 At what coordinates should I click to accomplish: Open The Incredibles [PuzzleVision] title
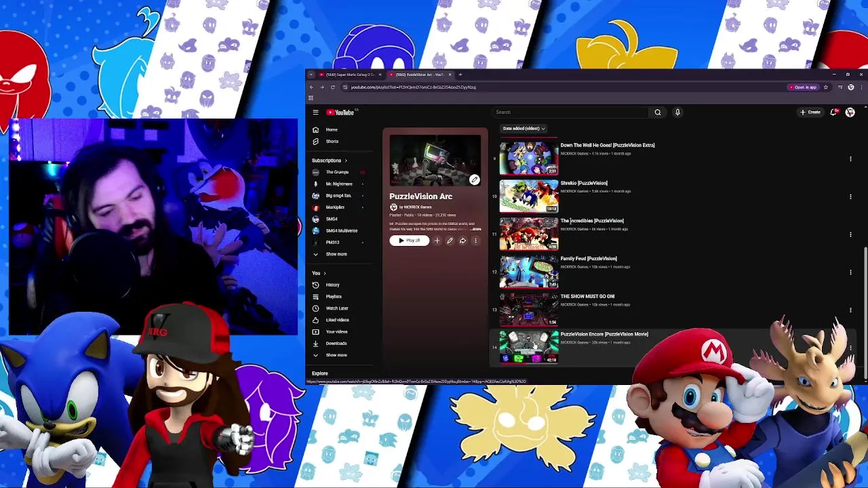tap(592, 221)
